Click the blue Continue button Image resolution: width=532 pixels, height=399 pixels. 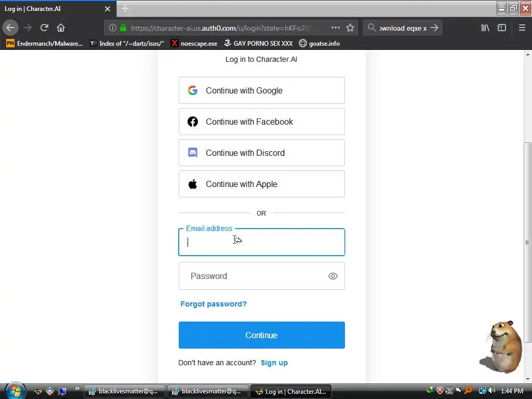pyautogui.click(x=262, y=335)
